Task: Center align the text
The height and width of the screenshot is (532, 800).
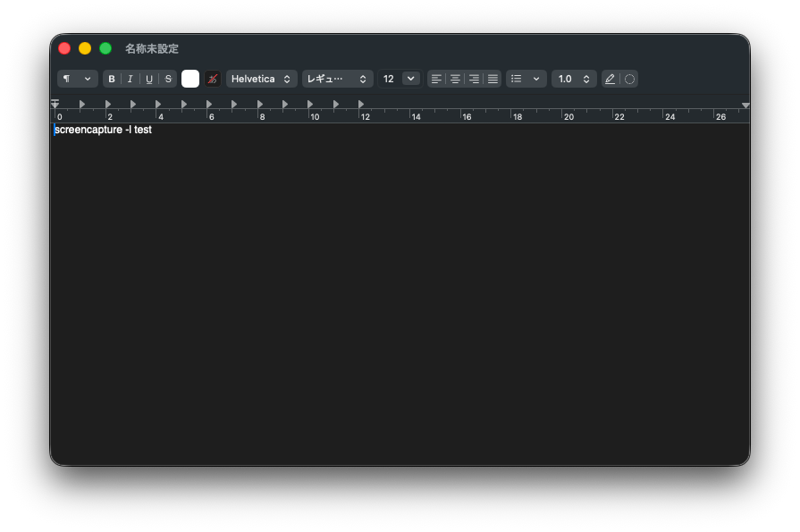Action: (x=455, y=80)
